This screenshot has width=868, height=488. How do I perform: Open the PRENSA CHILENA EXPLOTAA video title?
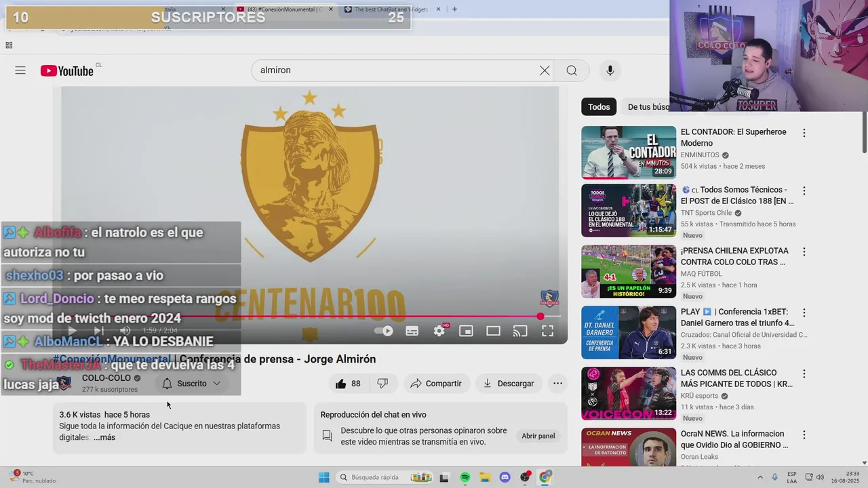pos(734,256)
